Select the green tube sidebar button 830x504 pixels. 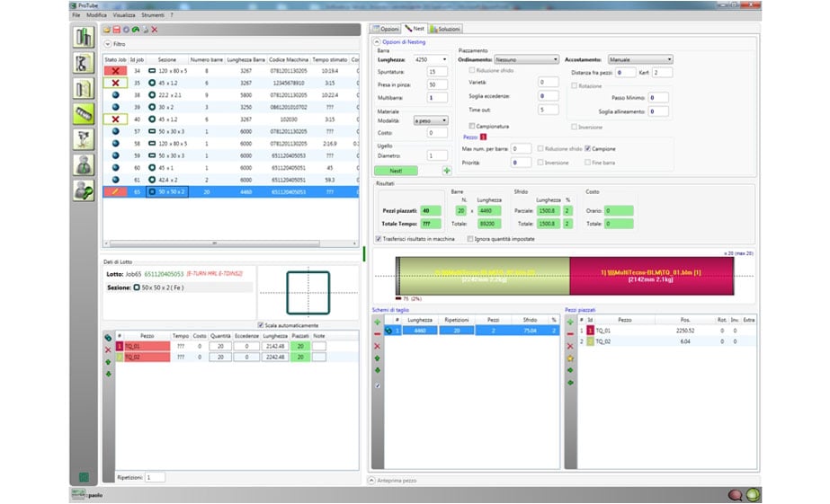[85, 114]
